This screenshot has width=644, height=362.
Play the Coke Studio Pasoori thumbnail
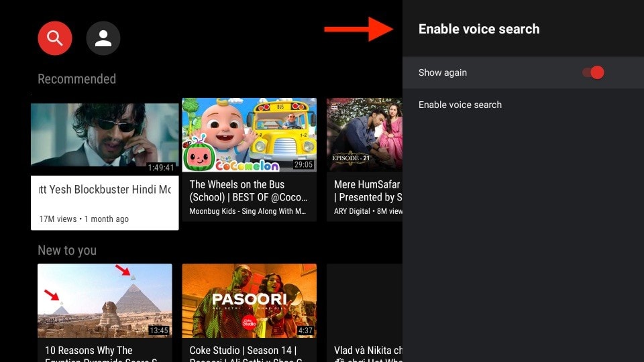pos(249,299)
